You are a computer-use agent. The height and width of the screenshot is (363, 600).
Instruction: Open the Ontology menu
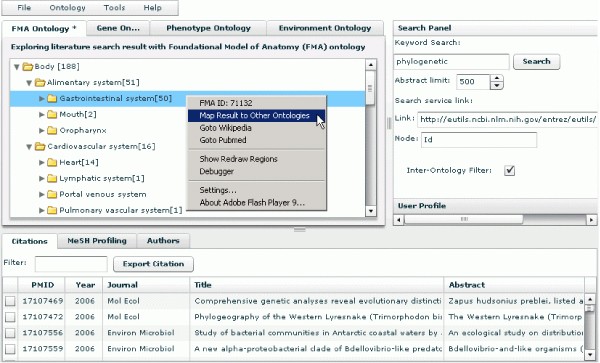(x=67, y=8)
